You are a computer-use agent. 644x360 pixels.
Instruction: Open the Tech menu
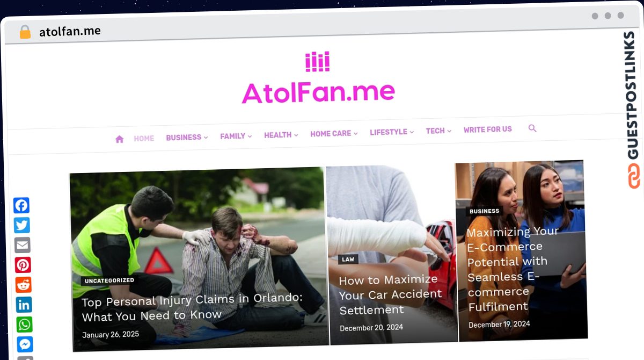click(438, 131)
